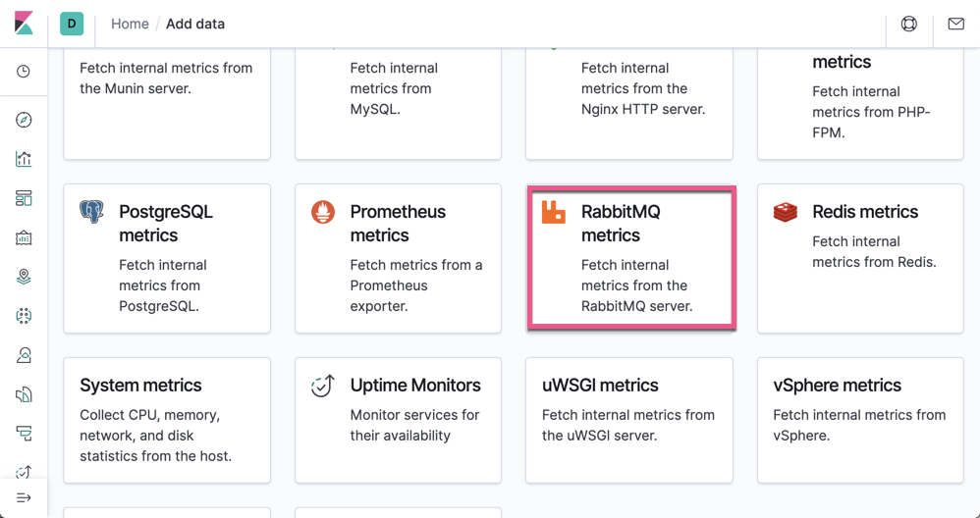Show recently viewed clock icon
The height and width of the screenshot is (518, 980).
click(24, 72)
